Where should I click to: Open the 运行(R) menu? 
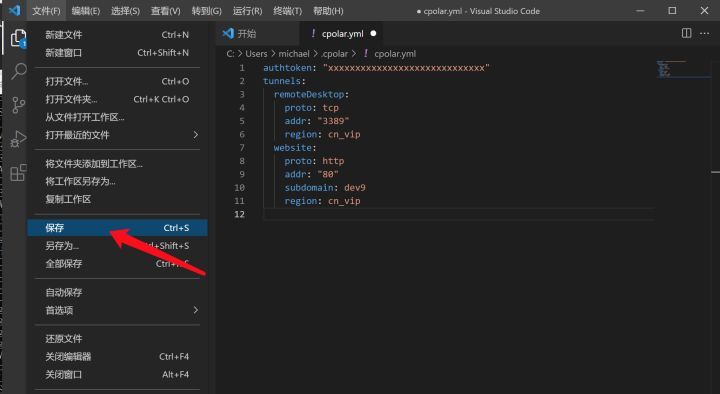[x=248, y=11]
